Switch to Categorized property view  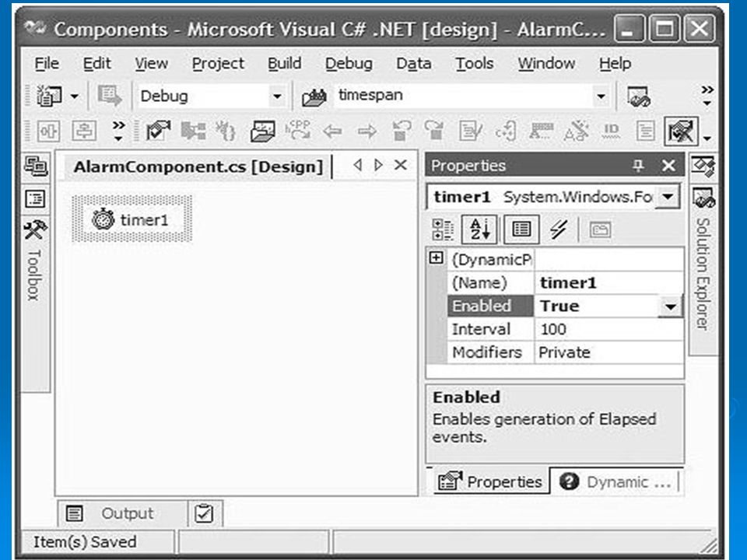tap(443, 229)
